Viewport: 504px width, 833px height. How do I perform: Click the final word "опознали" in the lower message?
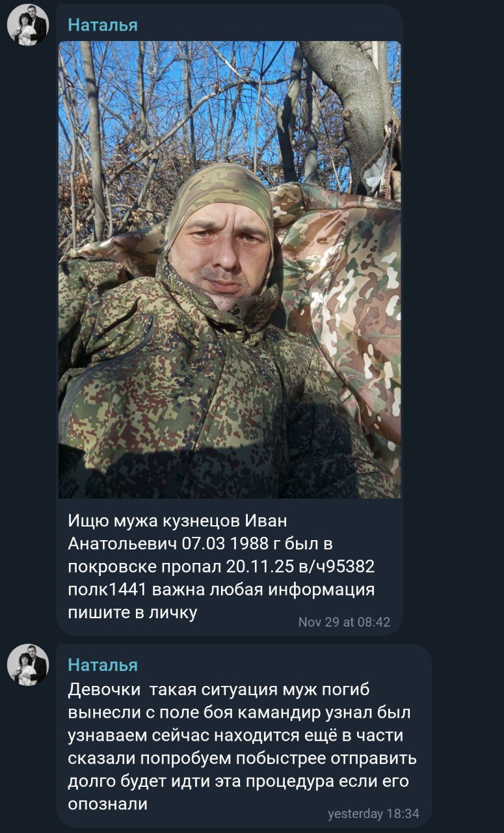point(107,804)
